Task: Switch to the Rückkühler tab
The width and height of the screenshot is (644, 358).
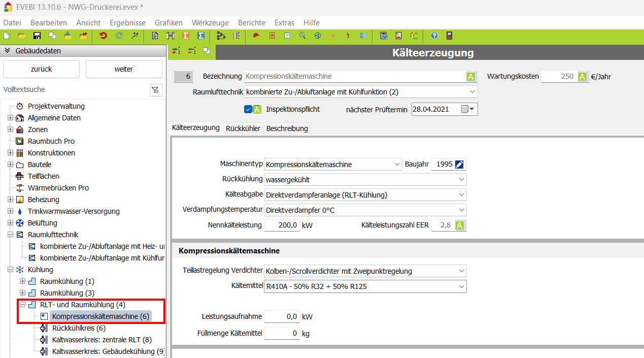Action: pos(243,128)
